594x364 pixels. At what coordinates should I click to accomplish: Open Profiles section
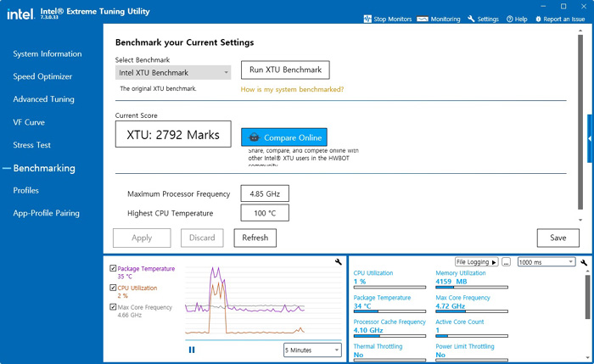tap(25, 191)
